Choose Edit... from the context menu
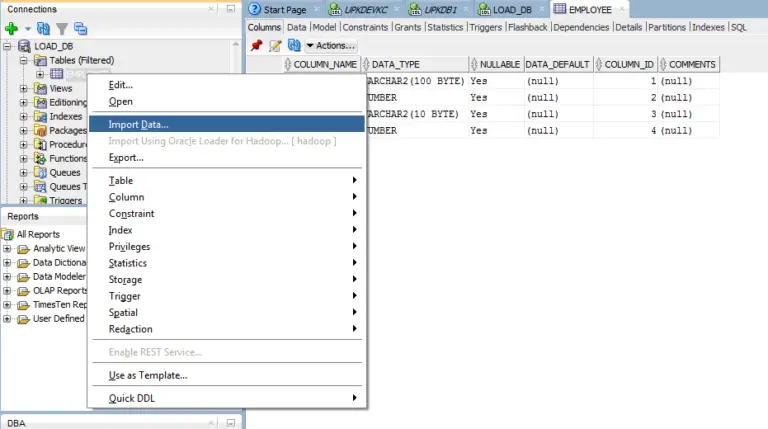 [x=120, y=85]
